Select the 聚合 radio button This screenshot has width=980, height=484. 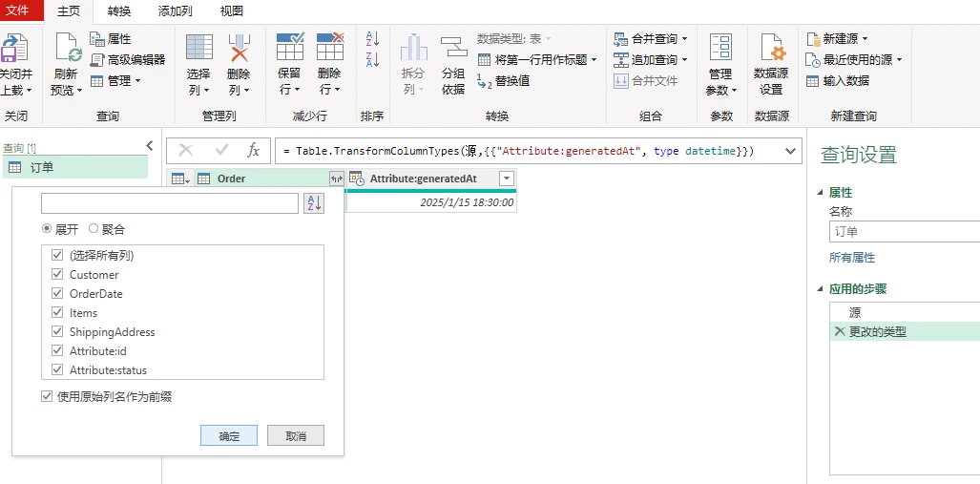pos(94,229)
